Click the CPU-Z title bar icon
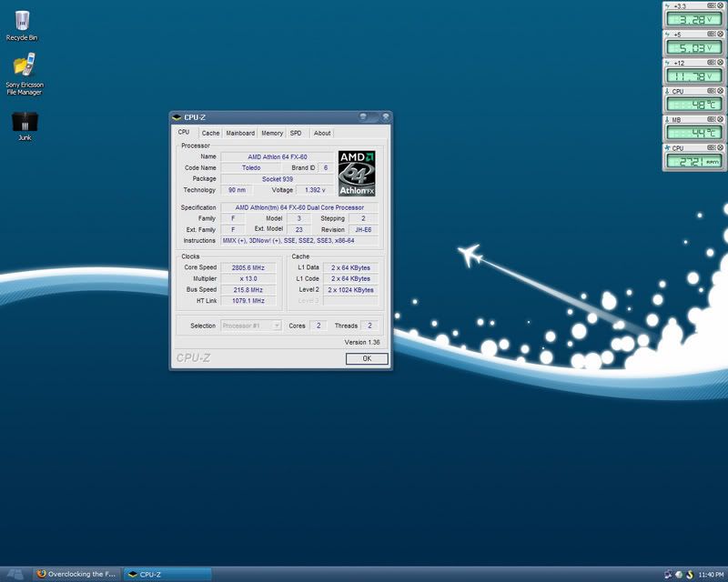 [177, 117]
